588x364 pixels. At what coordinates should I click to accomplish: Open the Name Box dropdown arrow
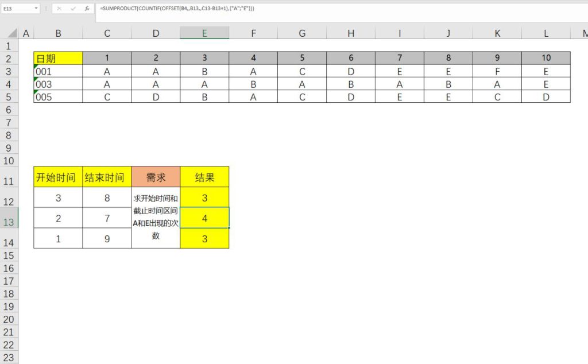pos(36,8)
